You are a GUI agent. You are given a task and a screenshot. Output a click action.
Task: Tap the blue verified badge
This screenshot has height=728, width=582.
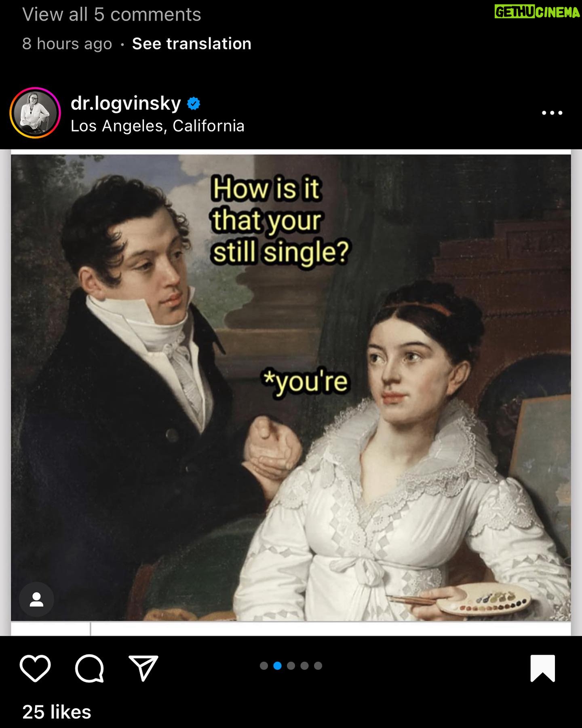click(194, 104)
